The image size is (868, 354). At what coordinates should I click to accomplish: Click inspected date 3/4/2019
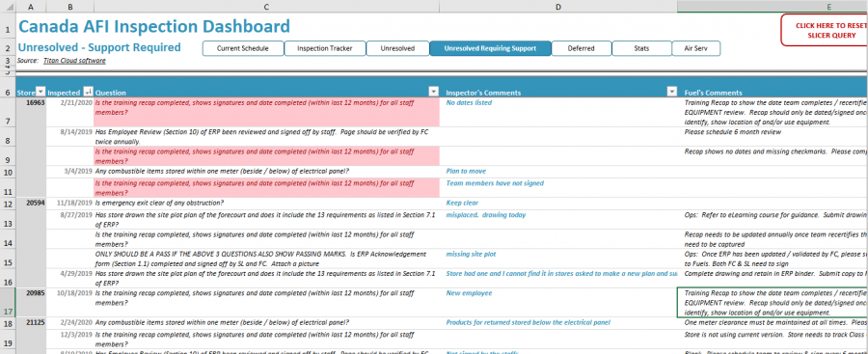point(79,171)
